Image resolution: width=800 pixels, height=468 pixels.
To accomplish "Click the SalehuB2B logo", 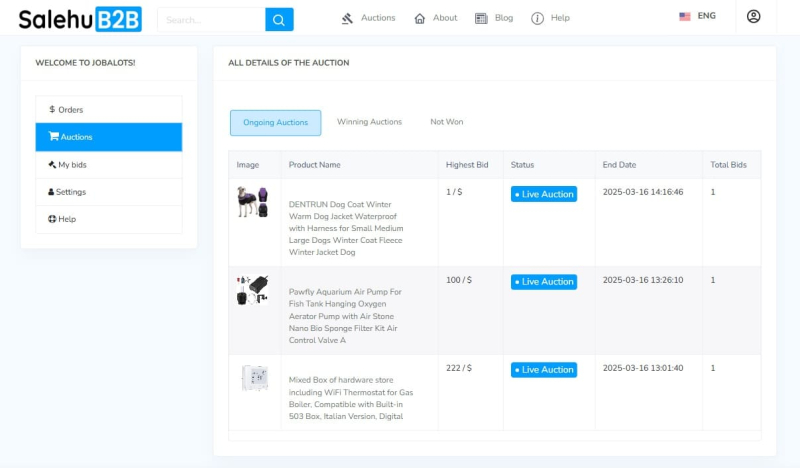I will [x=80, y=19].
